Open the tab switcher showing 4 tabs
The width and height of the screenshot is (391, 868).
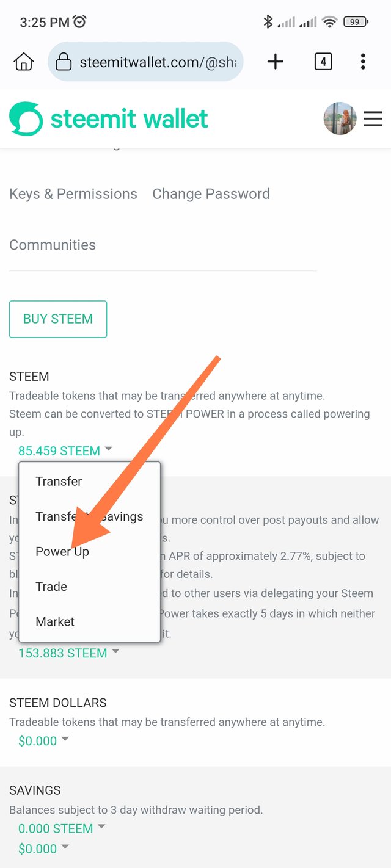click(x=323, y=62)
